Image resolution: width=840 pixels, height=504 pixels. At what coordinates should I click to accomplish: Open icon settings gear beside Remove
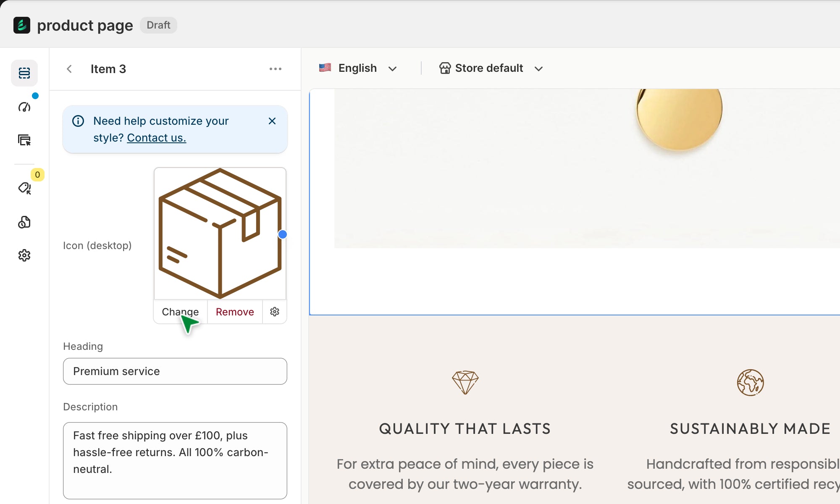[275, 312]
